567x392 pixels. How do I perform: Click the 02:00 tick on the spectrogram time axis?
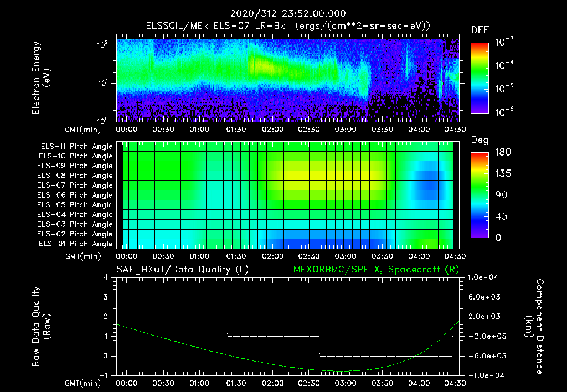272,130
